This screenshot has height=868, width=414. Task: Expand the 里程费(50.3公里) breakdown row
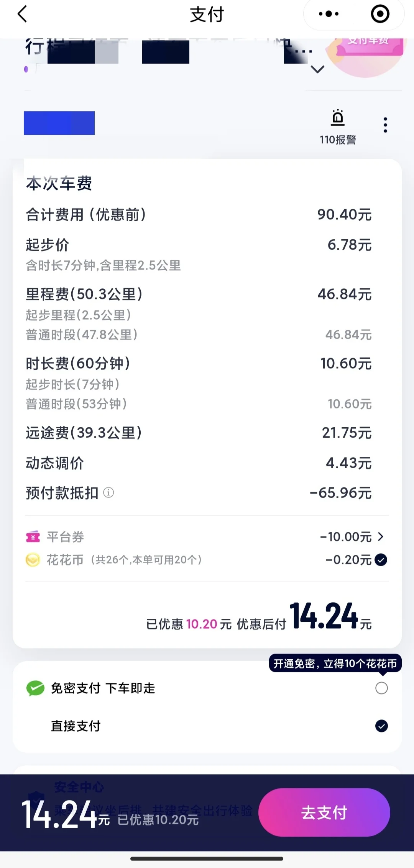199,294
